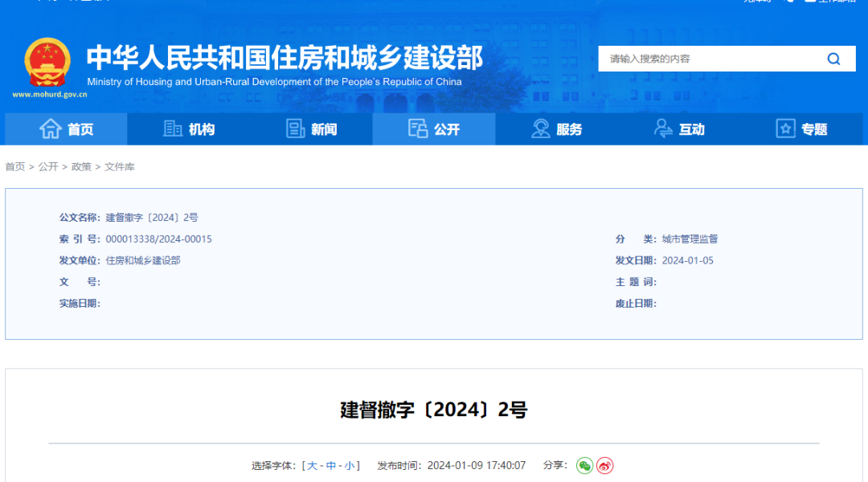Open the 文件库 breadcrumb link
The image size is (868, 482).
[x=121, y=167]
